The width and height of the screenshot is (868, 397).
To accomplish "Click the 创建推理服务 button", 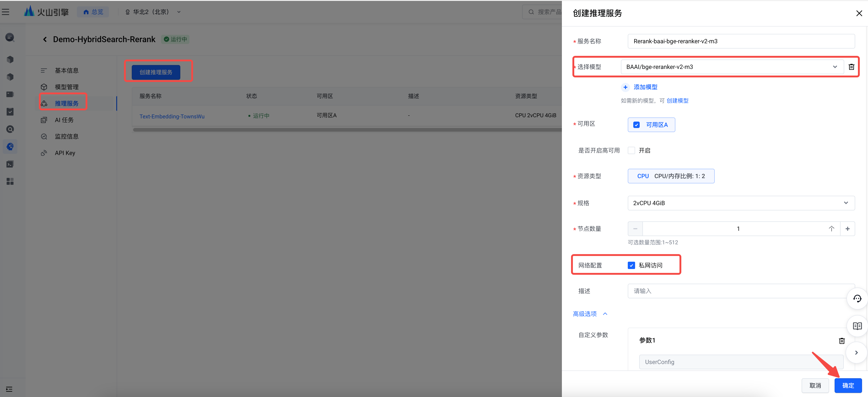I will [156, 72].
